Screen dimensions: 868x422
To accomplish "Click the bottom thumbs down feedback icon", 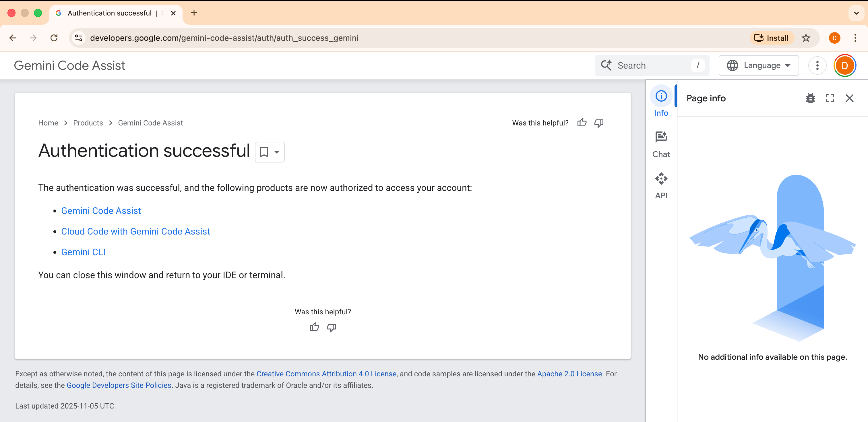I will click(331, 327).
